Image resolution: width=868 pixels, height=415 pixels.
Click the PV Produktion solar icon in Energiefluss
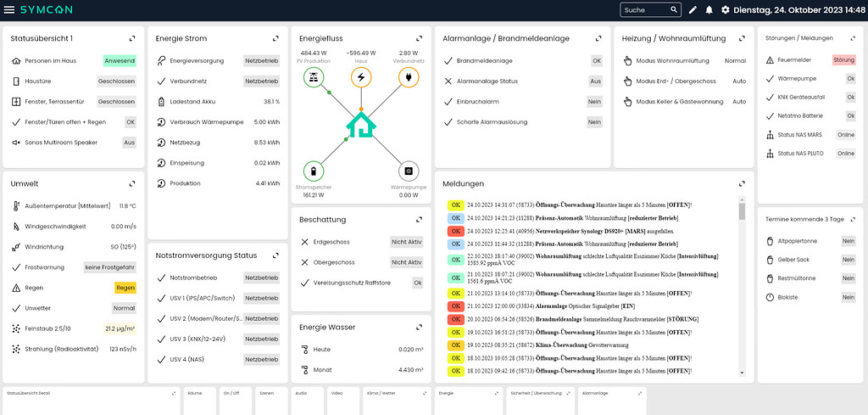[x=314, y=78]
